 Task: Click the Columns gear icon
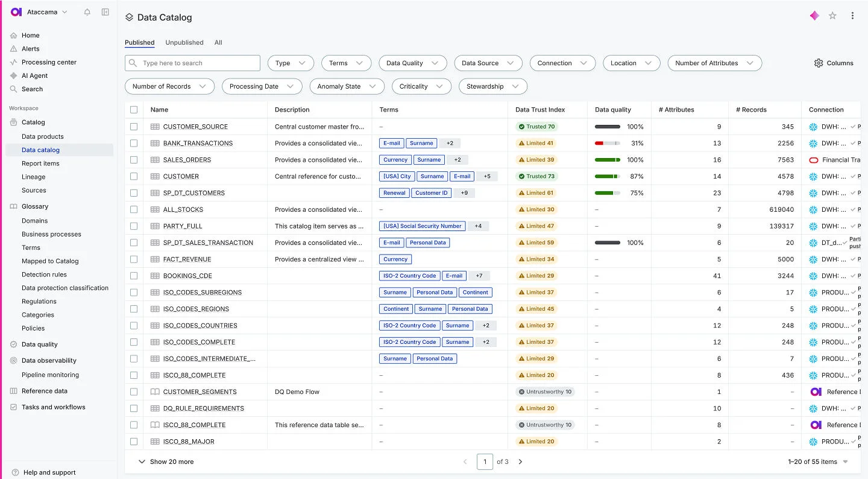point(819,63)
